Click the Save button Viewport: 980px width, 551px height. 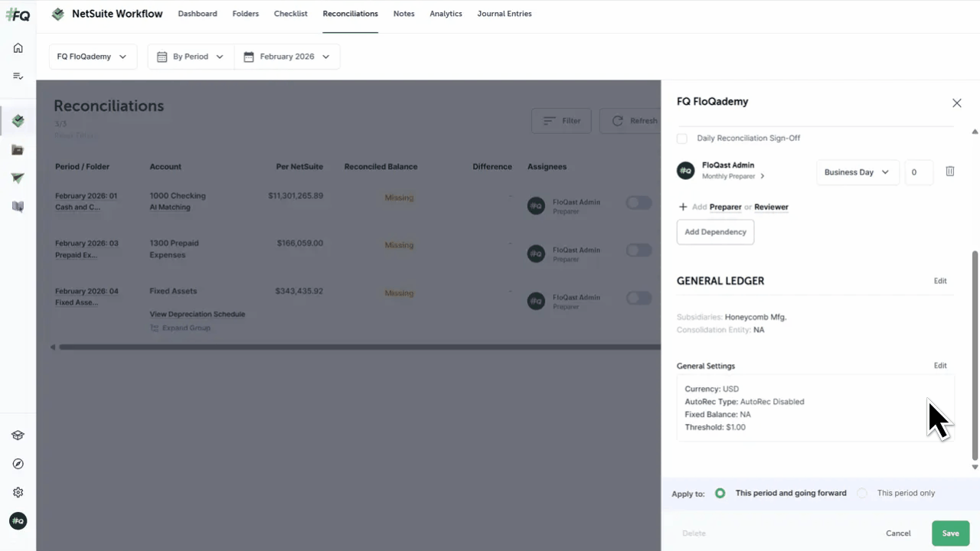point(950,533)
